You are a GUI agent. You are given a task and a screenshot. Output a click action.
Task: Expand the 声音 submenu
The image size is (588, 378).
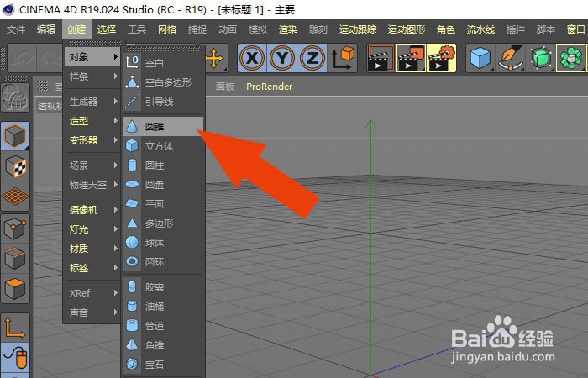[x=92, y=312]
